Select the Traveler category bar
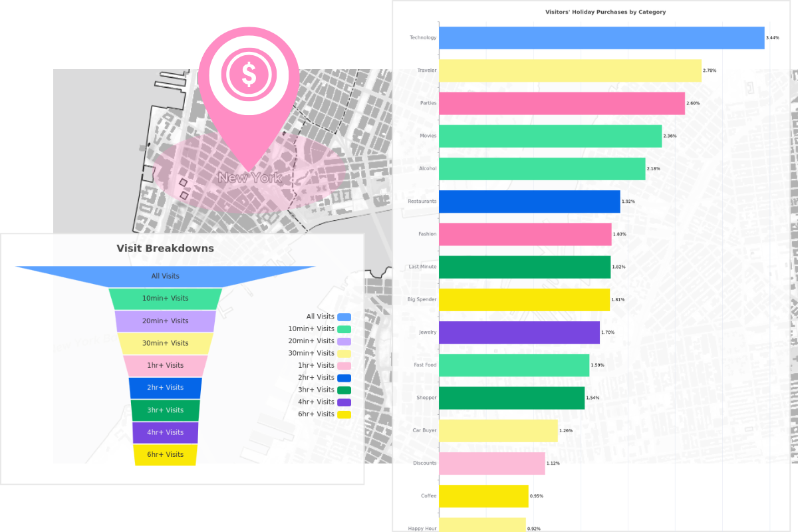The image size is (798, 532). click(570, 70)
